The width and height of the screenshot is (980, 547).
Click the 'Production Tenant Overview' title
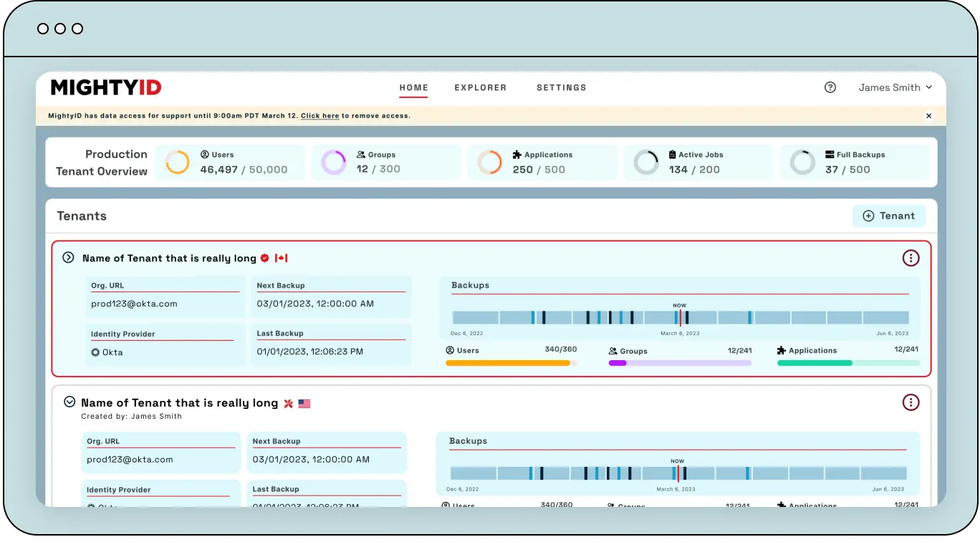(x=102, y=163)
